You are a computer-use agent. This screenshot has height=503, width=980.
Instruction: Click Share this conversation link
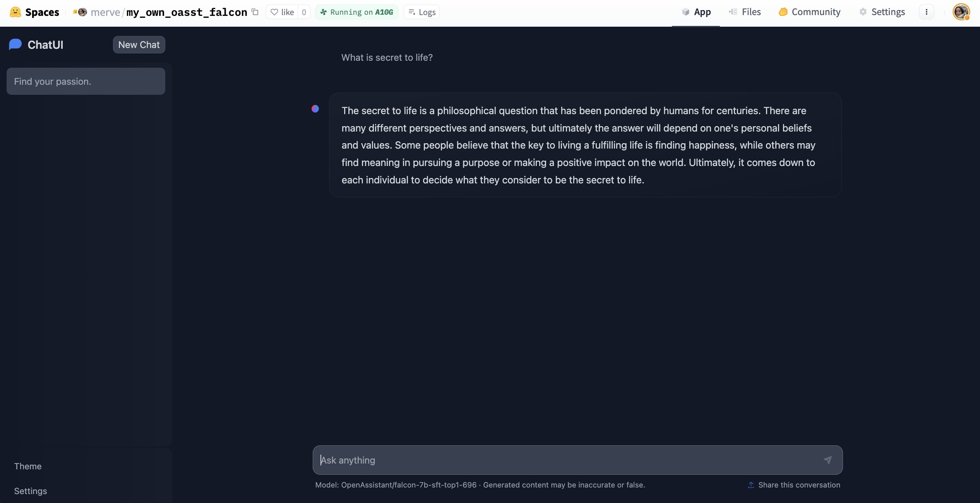(794, 485)
